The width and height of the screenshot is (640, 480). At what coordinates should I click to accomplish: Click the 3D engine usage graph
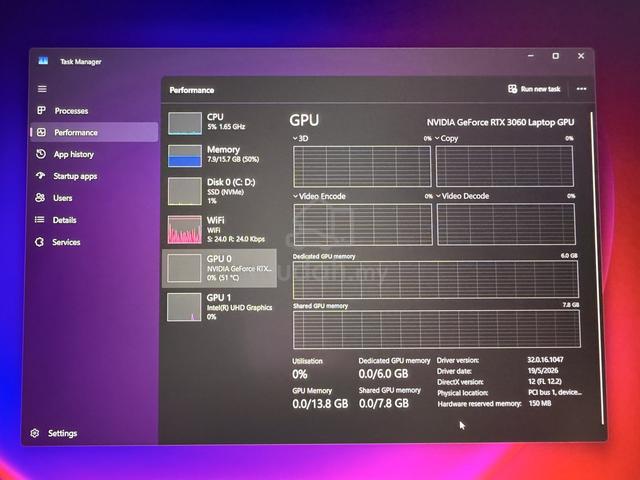362,166
